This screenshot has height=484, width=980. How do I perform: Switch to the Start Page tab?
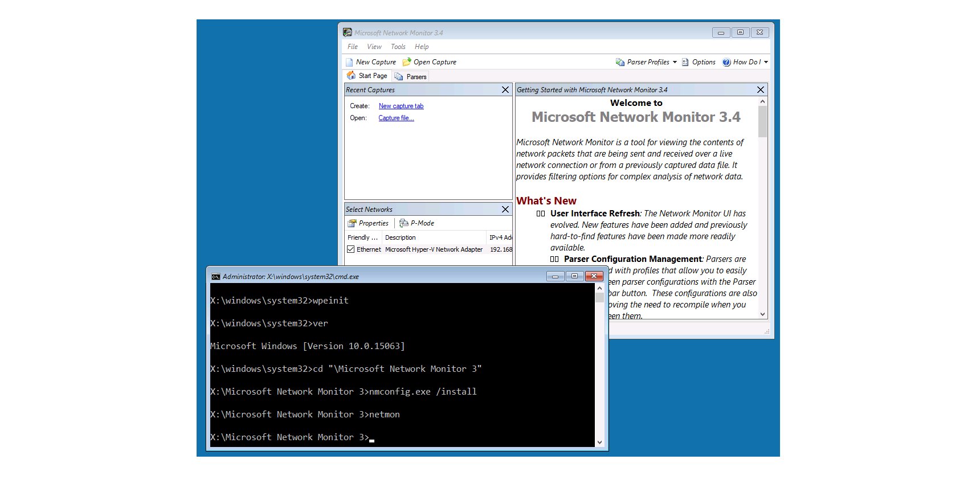click(x=367, y=76)
